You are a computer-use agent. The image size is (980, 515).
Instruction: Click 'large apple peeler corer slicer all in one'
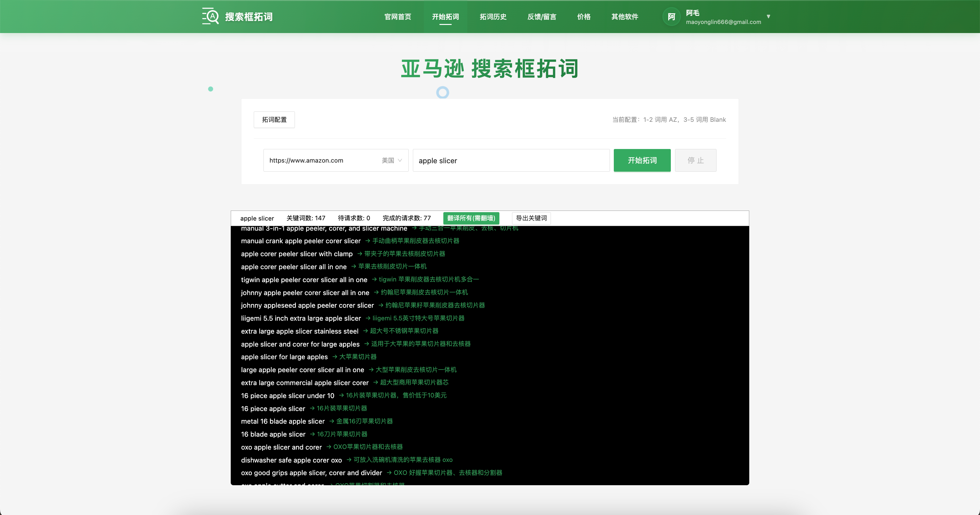click(302, 370)
